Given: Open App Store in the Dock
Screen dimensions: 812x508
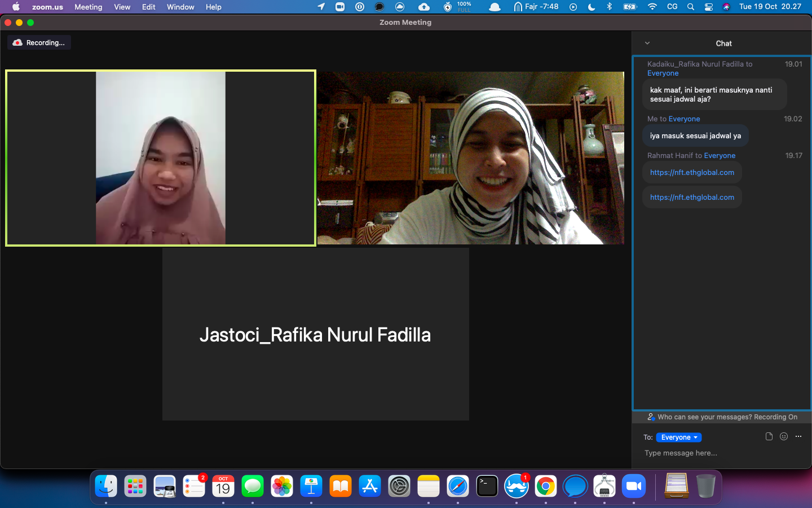Looking at the screenshot, I should click(x=370, y=486).
